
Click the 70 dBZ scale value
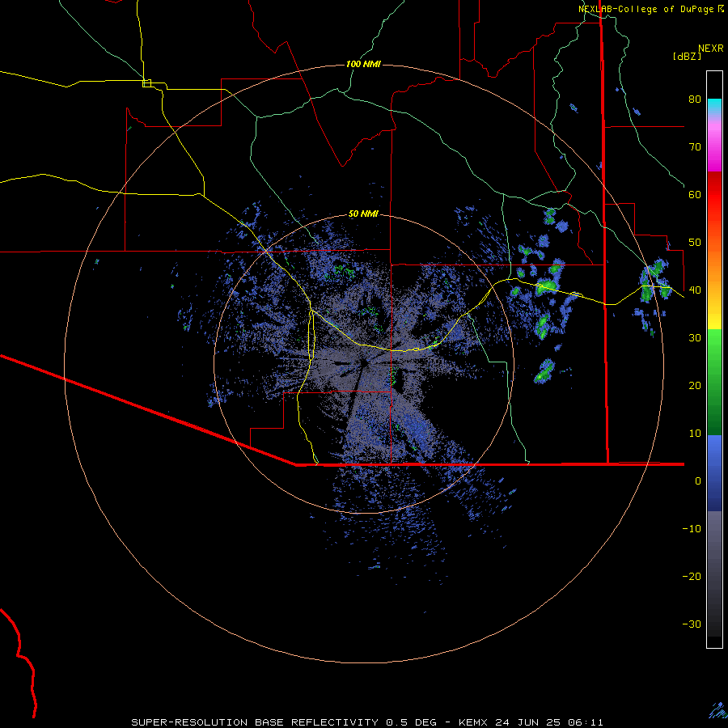coord(695,146)
